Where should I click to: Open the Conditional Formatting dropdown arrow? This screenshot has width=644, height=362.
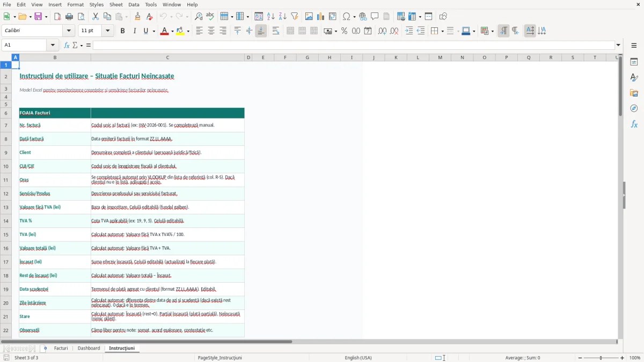(492, 31)
